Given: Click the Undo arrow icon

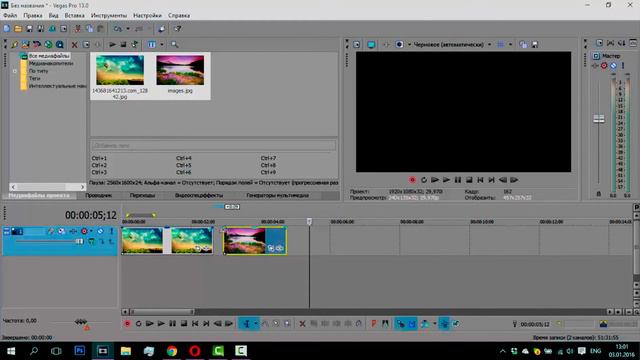Looking at the screenshot, I should click(118, 29).
